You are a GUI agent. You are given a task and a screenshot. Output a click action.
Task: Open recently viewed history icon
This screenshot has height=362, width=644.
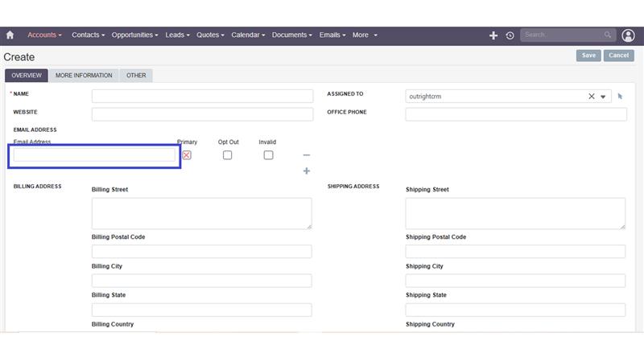tap(510, 35)
